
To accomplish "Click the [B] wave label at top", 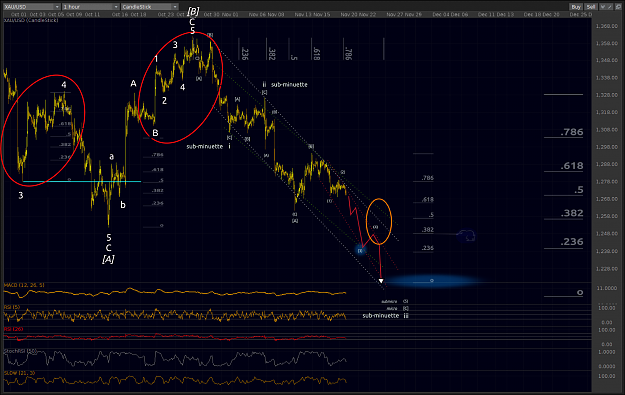I will (193, 11).
